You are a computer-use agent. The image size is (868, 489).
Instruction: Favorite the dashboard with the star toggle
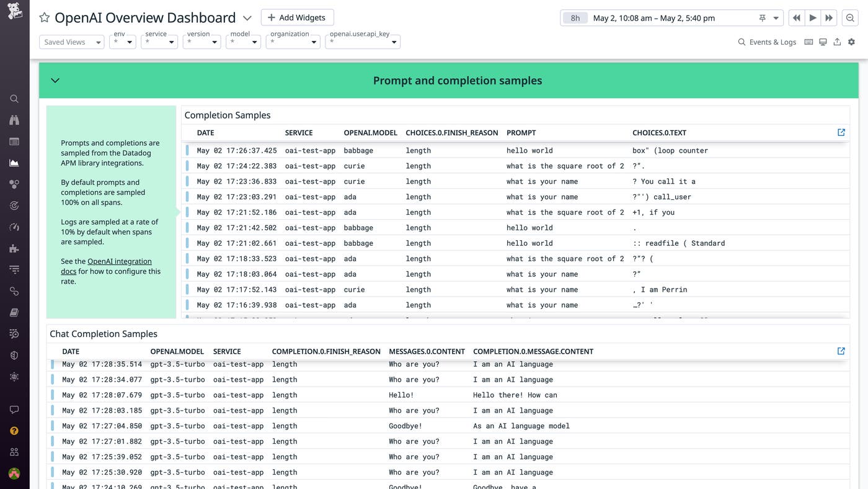coord(44,17)
